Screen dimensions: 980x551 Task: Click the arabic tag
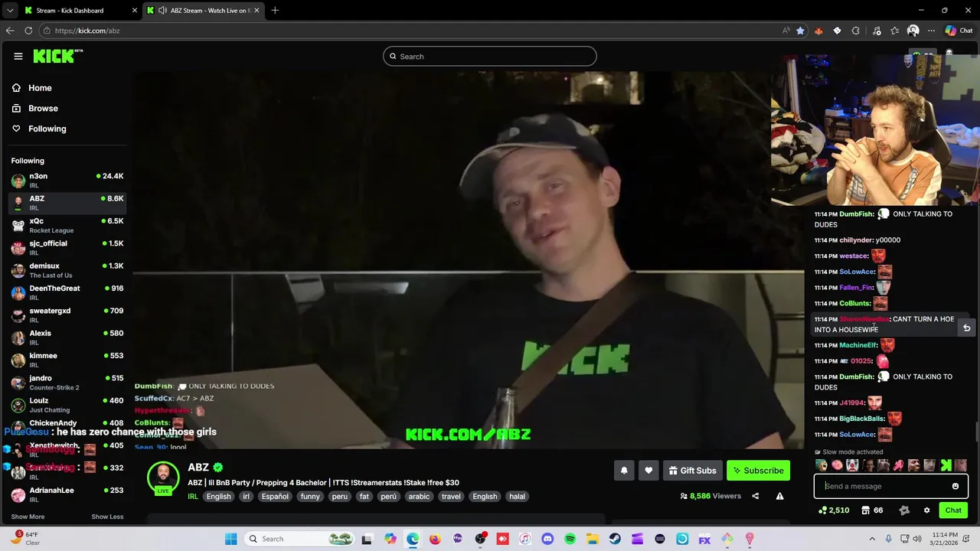(419, 497)
